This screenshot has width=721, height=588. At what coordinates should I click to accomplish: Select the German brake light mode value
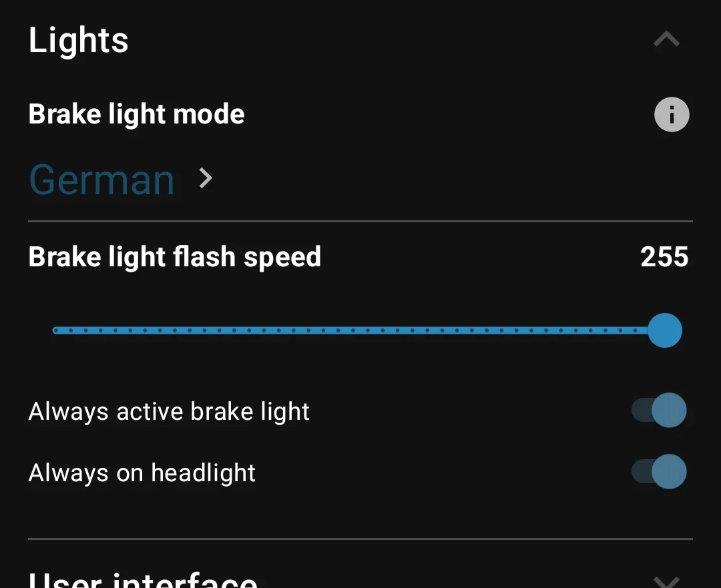click(x=101, y=180)
